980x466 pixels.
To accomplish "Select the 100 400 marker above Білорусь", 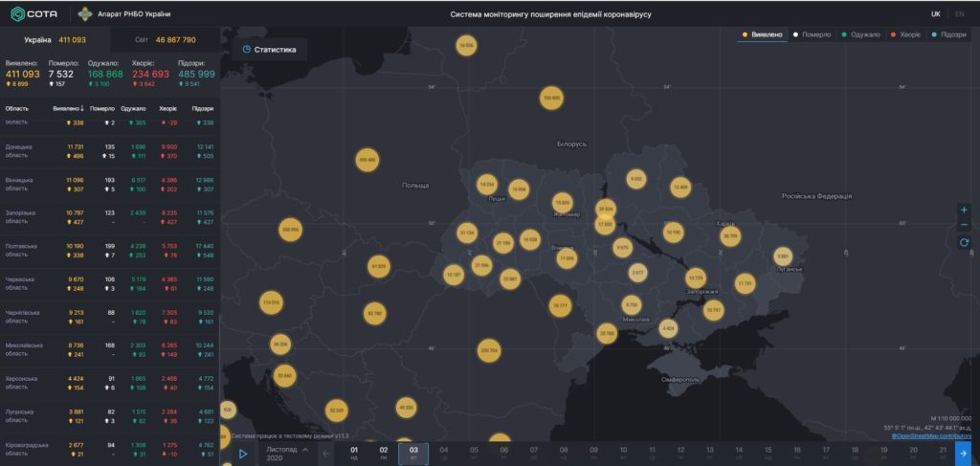I will click(551, 98).
